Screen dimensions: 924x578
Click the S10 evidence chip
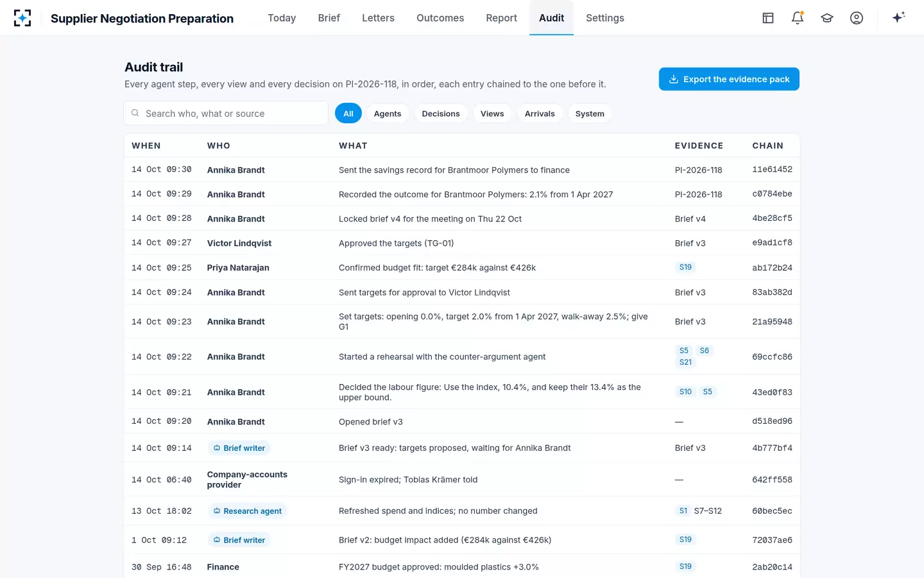(x=685, y=392)
